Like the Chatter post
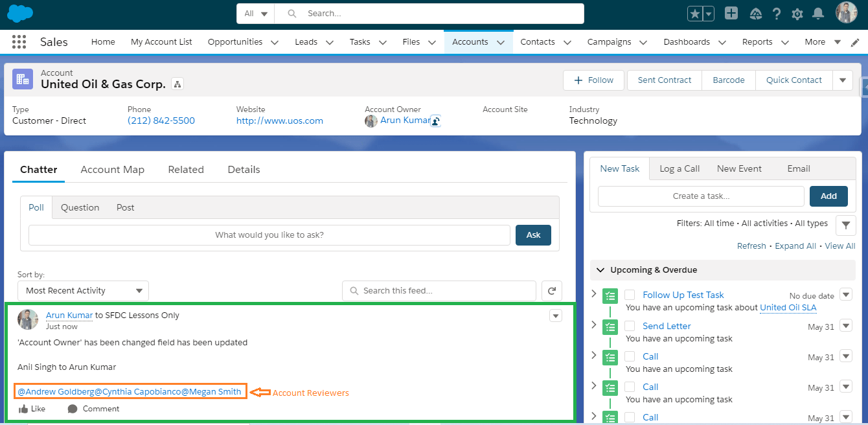 pyautogui.click(x=32, y=409)
